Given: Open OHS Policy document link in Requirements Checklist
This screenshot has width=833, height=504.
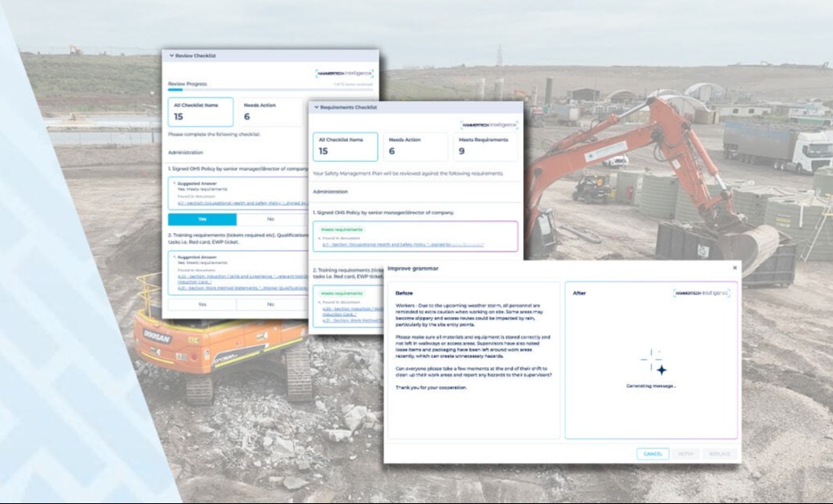Looking at the screenshot, I should 404,244.
